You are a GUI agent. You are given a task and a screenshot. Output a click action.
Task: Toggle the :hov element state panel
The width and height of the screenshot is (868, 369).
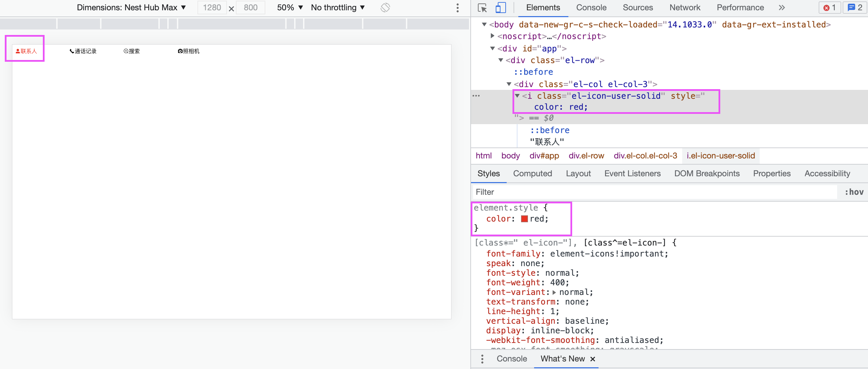tap(854, 192)
